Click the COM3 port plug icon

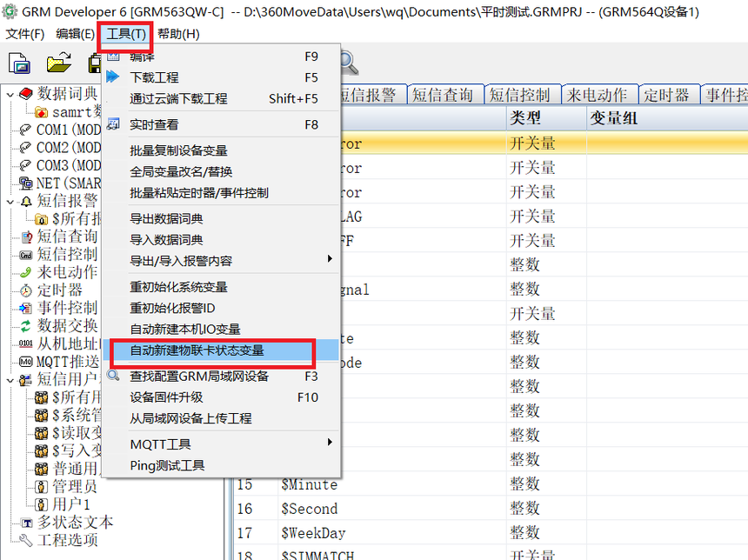25,165
